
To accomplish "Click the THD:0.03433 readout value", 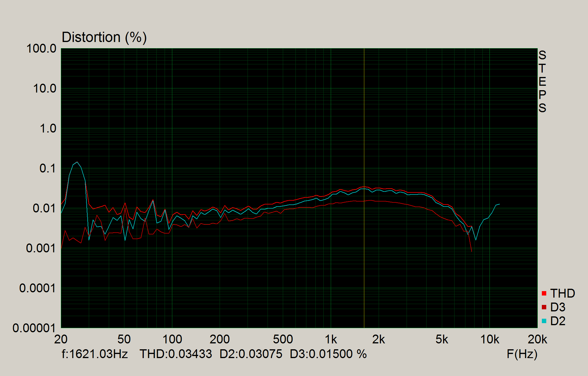I will click(176, 354).
